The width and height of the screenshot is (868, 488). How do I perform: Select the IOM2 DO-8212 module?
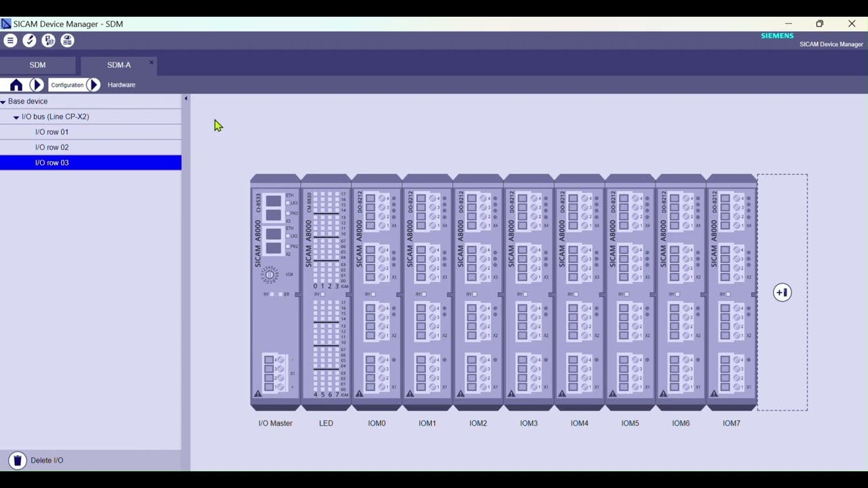coord(478,292)
